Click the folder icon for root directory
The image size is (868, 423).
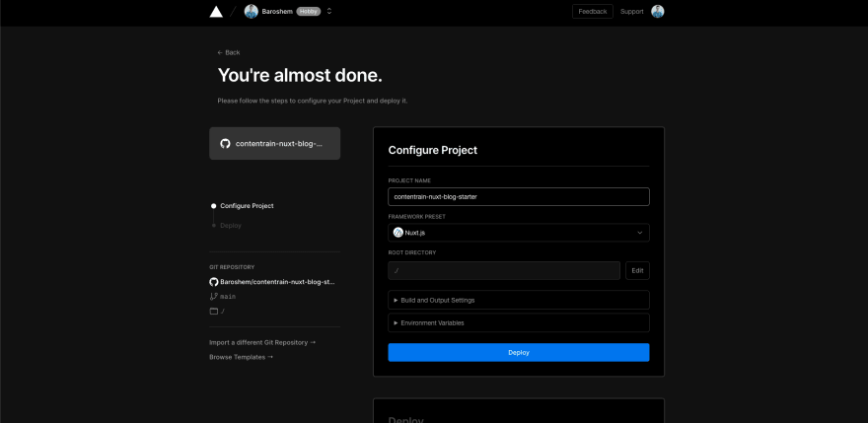coord(214,312)
